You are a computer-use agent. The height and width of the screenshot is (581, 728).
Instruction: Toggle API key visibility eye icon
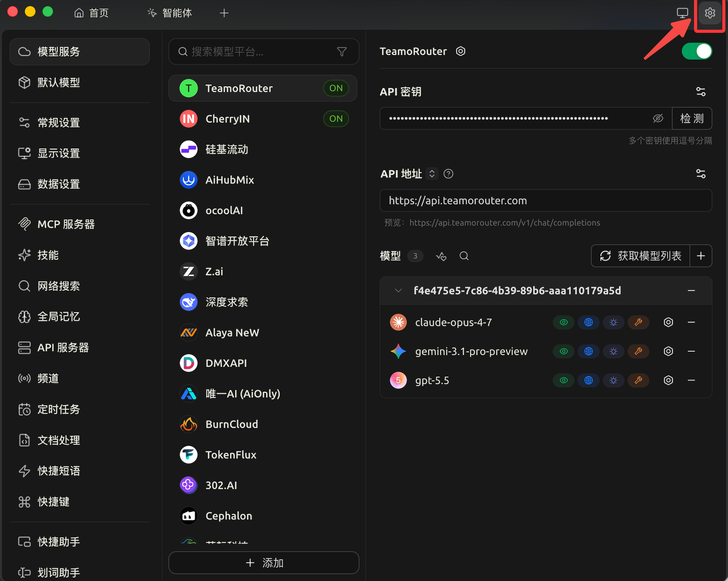658,118
